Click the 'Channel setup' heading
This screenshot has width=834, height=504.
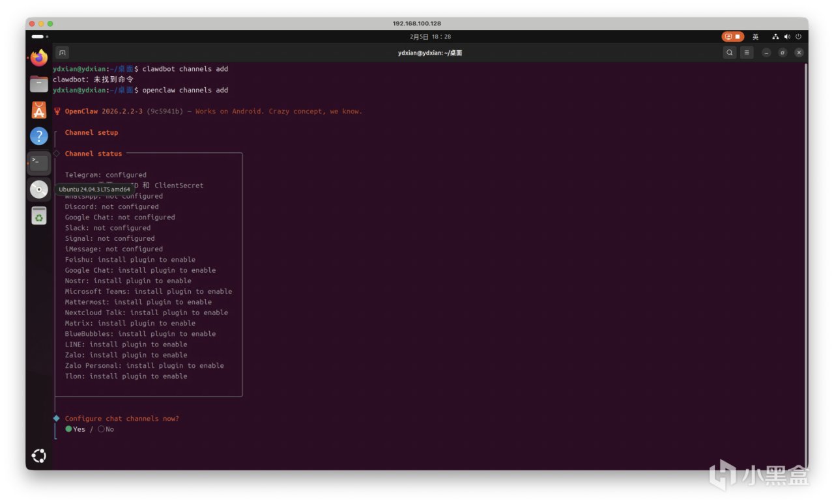[x=91, y=132]
